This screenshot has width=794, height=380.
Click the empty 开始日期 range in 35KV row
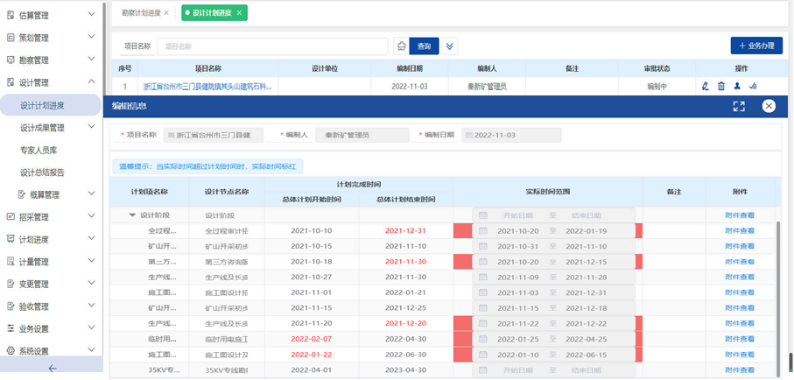(x=553, y=370)
